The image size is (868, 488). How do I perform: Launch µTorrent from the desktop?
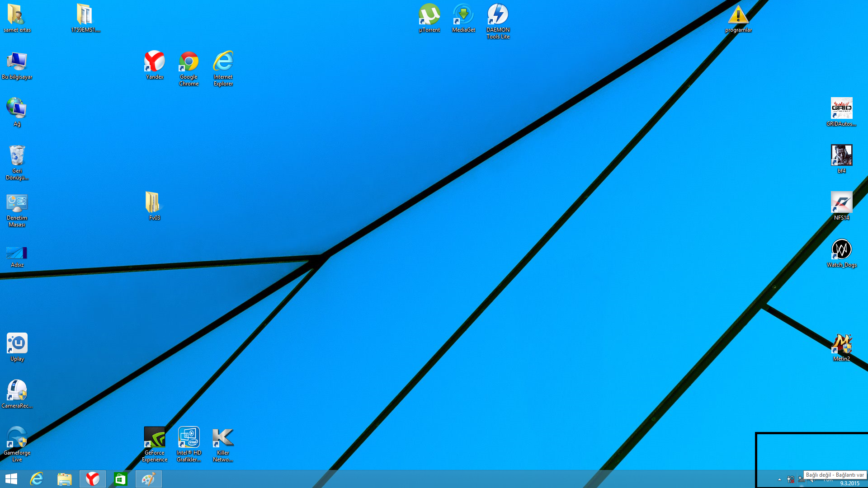(x=429, y=18)
